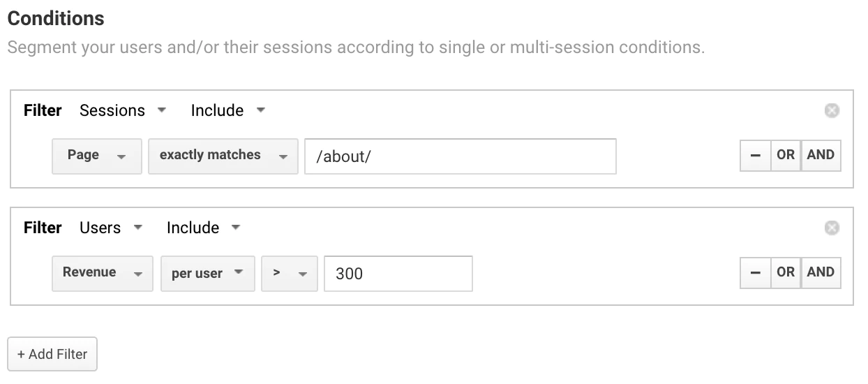Open the greater-than comparison dropdown
868x384 pixels.
(290, 273)
